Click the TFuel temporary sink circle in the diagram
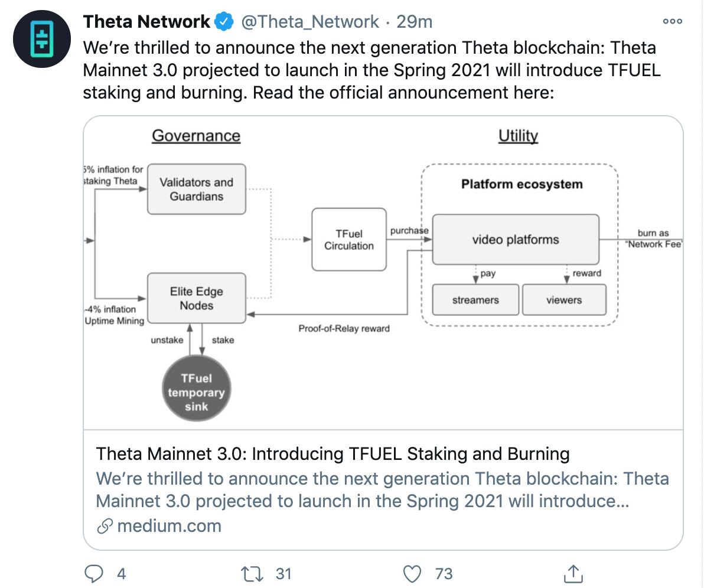The width and height of the screenshot is (704, 588). pyautogui.click(x=197, y=388)
